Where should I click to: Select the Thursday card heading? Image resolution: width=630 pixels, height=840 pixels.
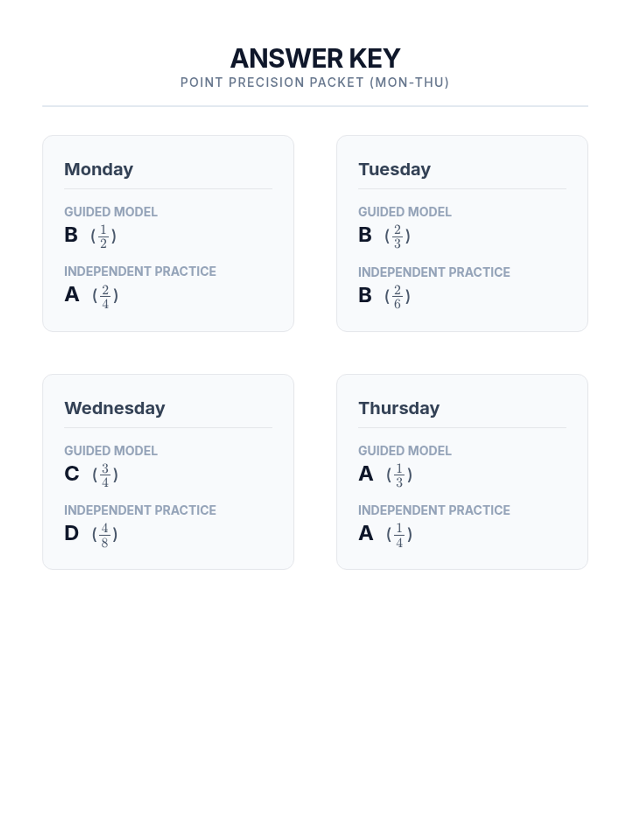pyautogui.click(x=399, y=408)
